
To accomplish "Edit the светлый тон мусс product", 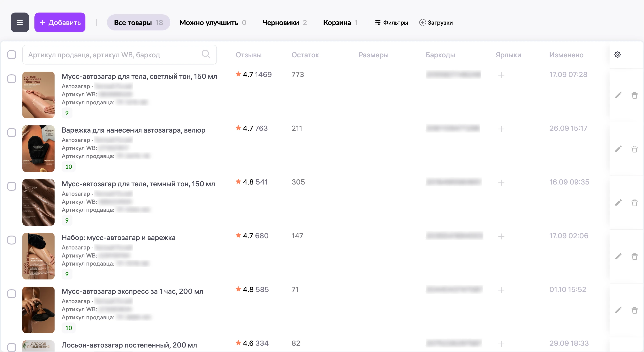I will coord(619,95).
